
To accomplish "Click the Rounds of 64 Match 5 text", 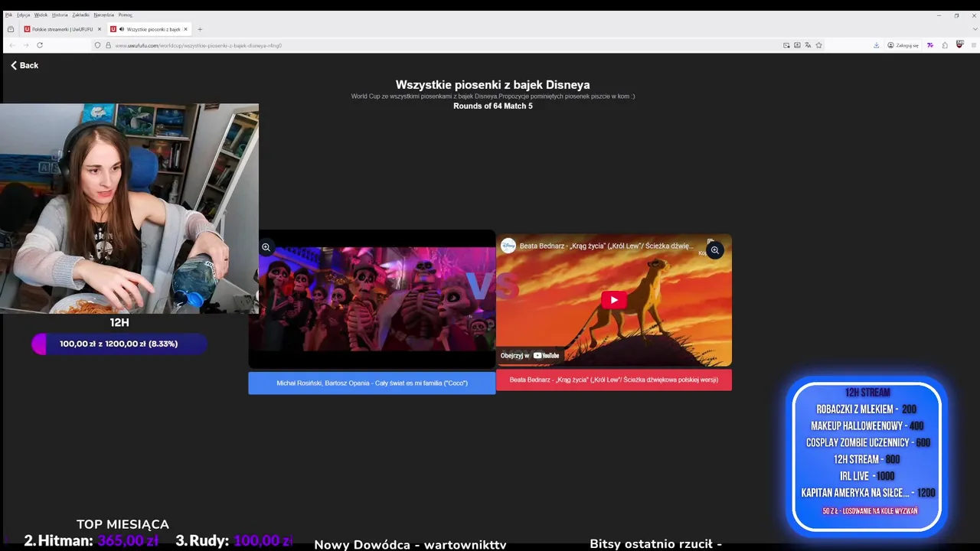I will 492,106.
